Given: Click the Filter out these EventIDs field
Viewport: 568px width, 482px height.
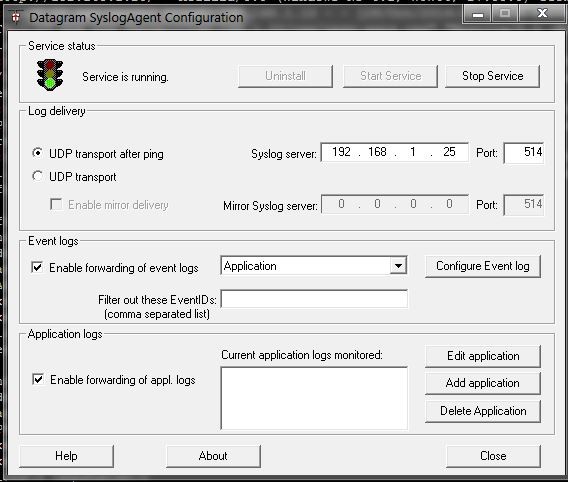Looking at the screenshot, I should click(x=314, y=299).
